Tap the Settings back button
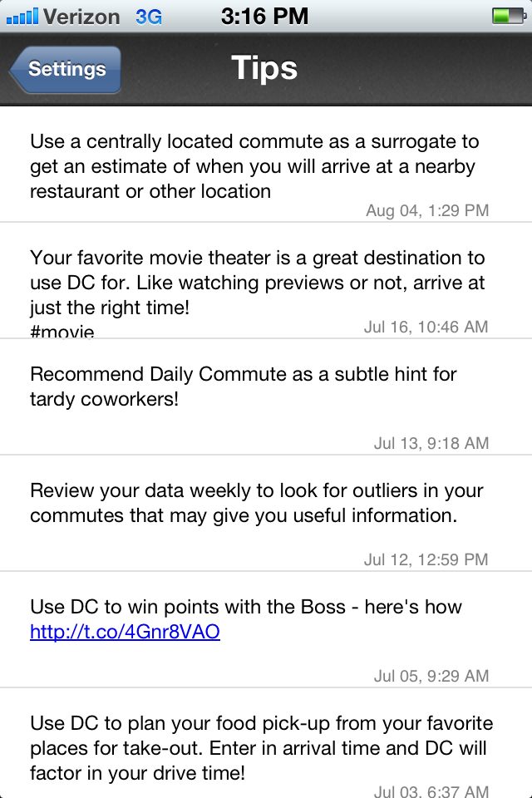 pyautogui.click(x=66, y=69)
